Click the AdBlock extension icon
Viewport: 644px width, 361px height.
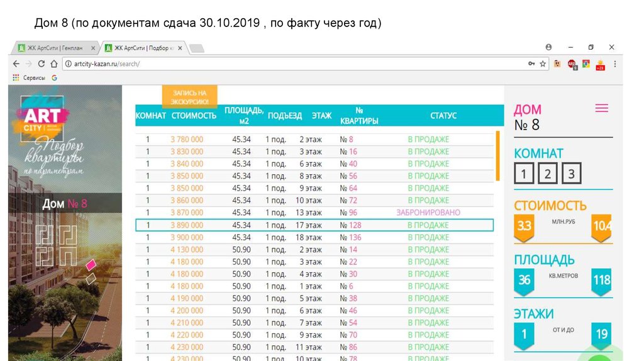point(572,64)
